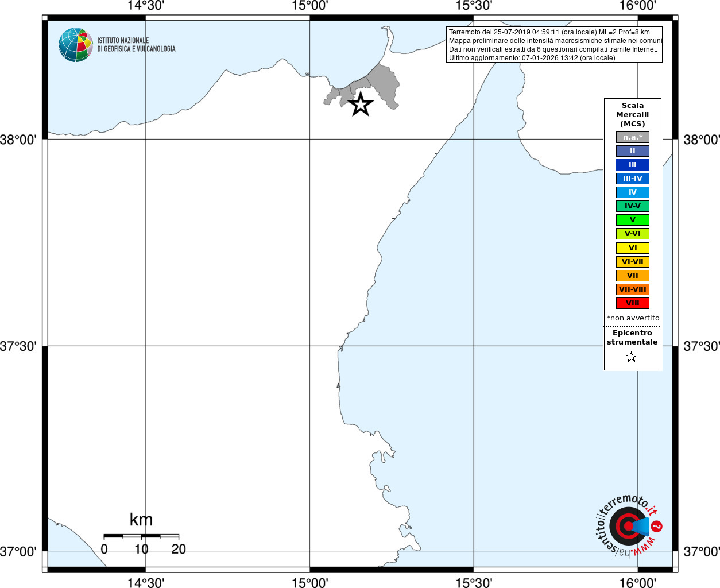Click the star symbol in legend

pyautogui.click(x=632, y=357)
